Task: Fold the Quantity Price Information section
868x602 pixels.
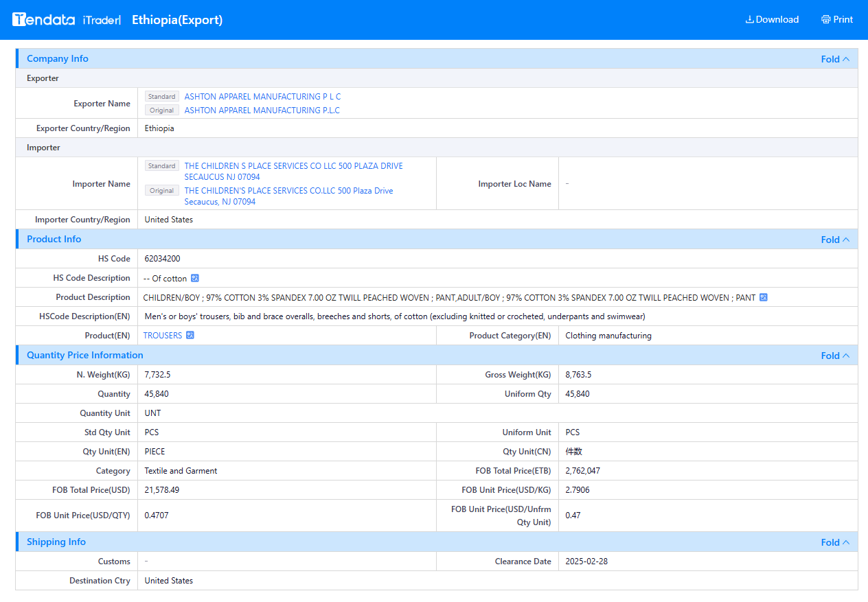Action: (835, 356)
